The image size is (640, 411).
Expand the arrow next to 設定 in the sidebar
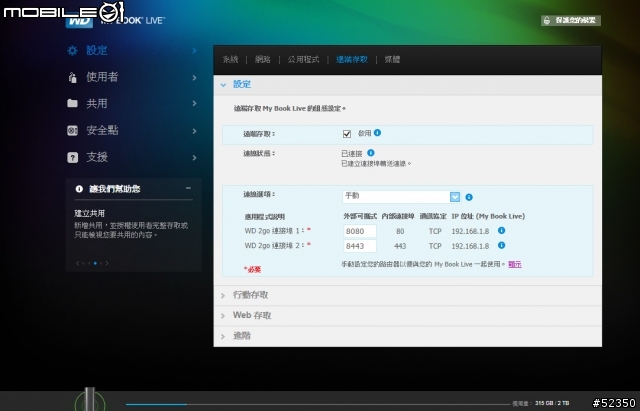tap(194, 51)
